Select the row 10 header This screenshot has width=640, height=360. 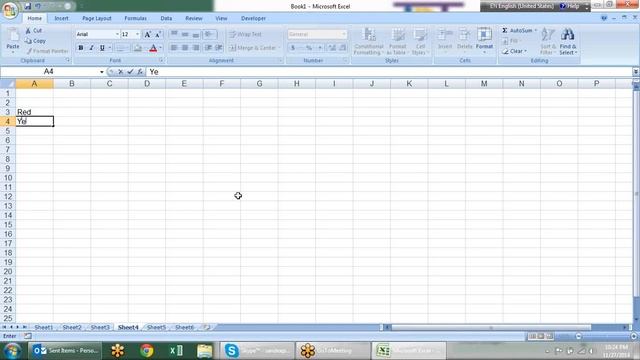[x=8, y=178]
